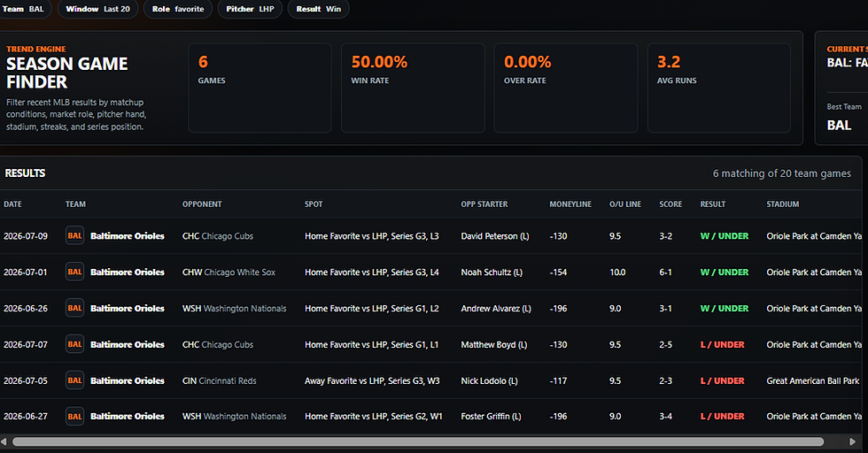Click the left arrow of the horizontal scrollbar
The image size is (868, 453).
[4, 441]
